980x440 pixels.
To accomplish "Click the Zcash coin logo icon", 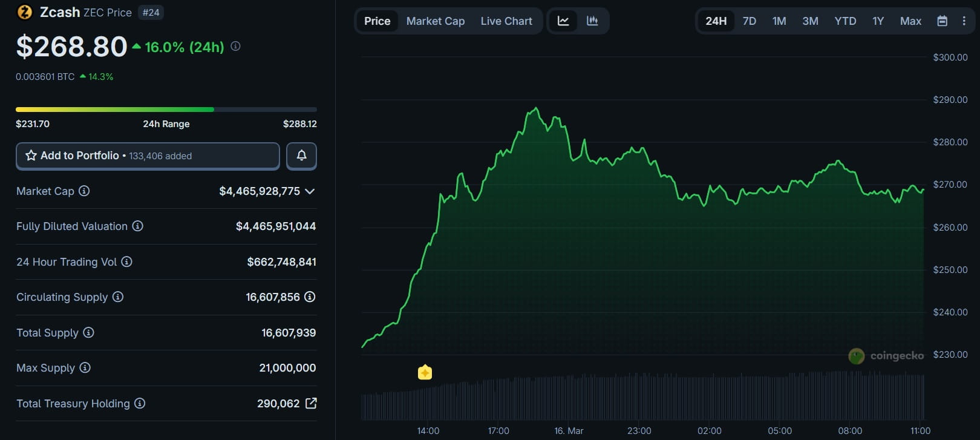I will tap(25, 12).
